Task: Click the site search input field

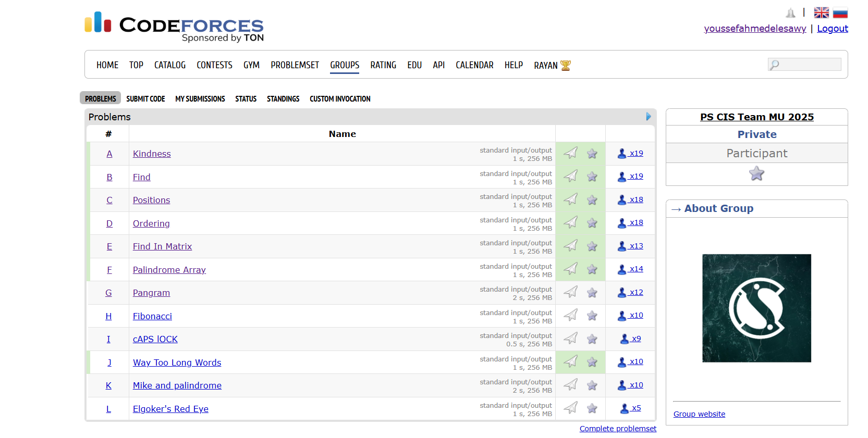Action: click(804, 65)
